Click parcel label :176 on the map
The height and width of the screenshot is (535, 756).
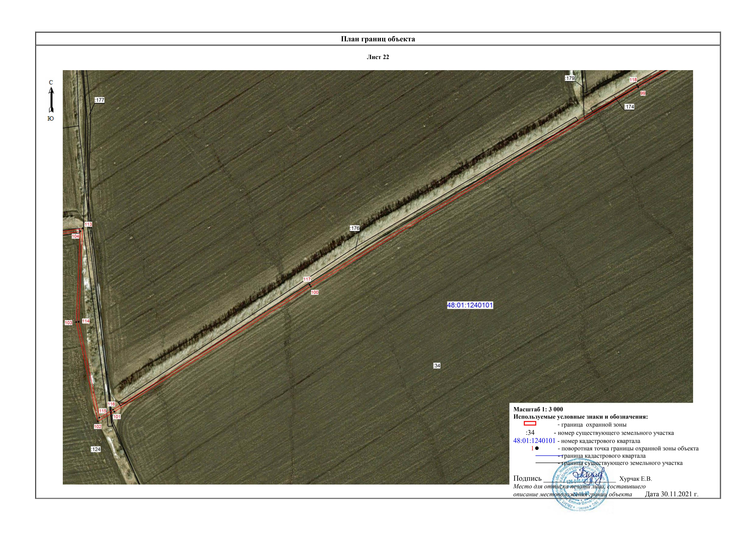(354, 228)
